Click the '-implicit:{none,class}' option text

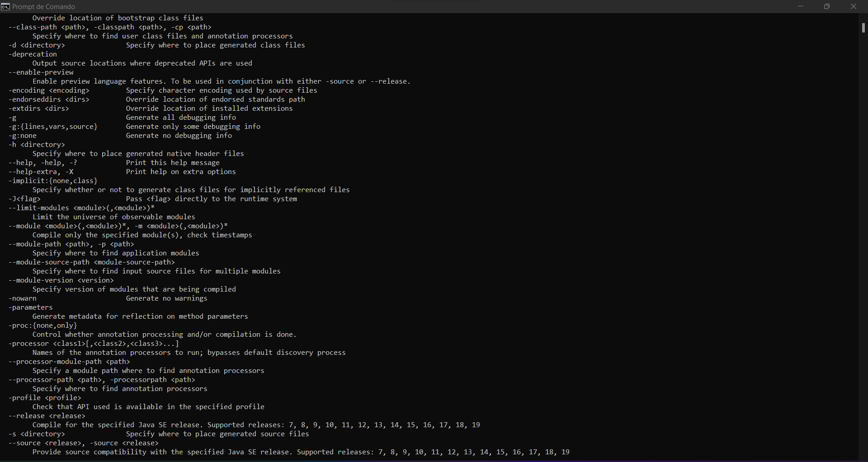tap(53, 181)
